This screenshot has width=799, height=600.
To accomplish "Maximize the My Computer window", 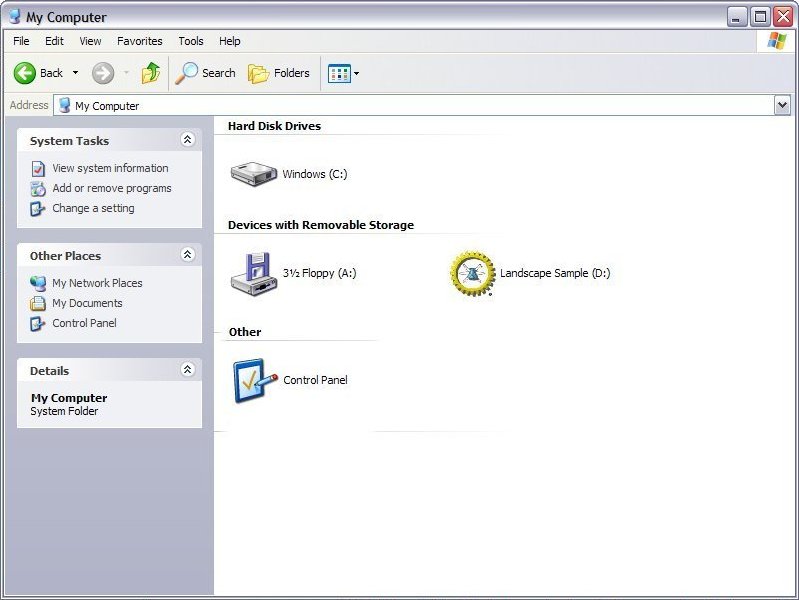I will pyautogui.click(x=760, y=17).
